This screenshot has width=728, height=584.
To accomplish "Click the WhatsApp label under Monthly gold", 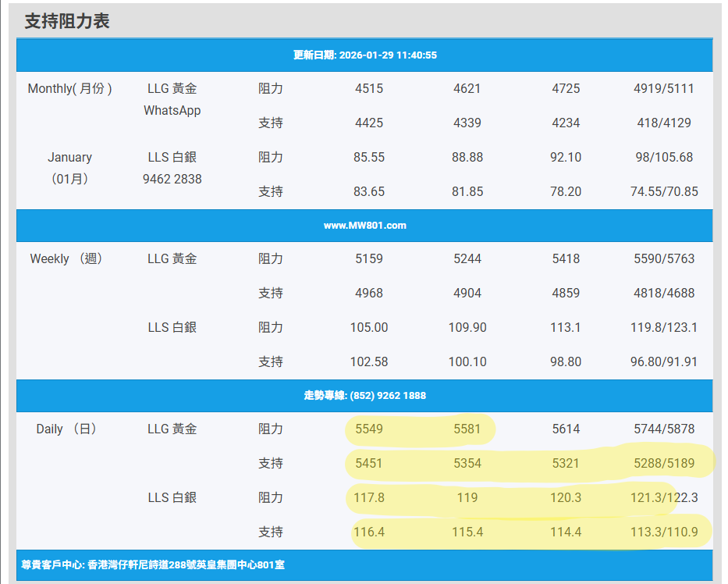I will click(x=172, y=111).
